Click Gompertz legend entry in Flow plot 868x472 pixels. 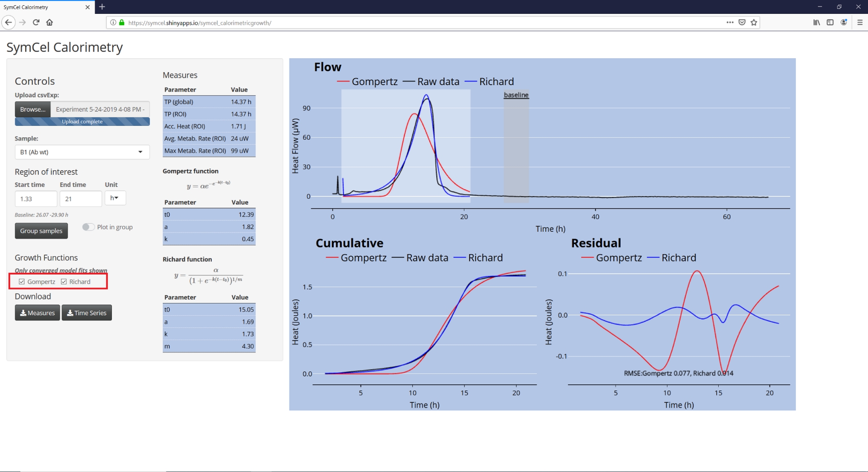coord(374,82)
